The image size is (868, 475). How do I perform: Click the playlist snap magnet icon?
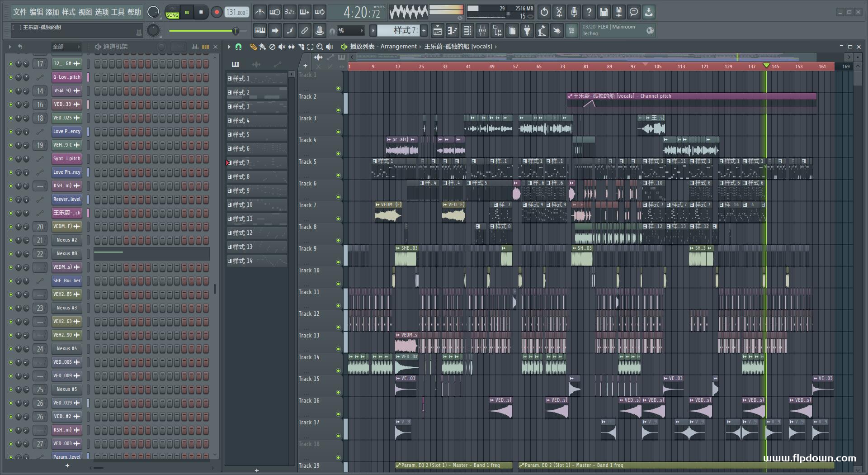[x=238, y=47]
